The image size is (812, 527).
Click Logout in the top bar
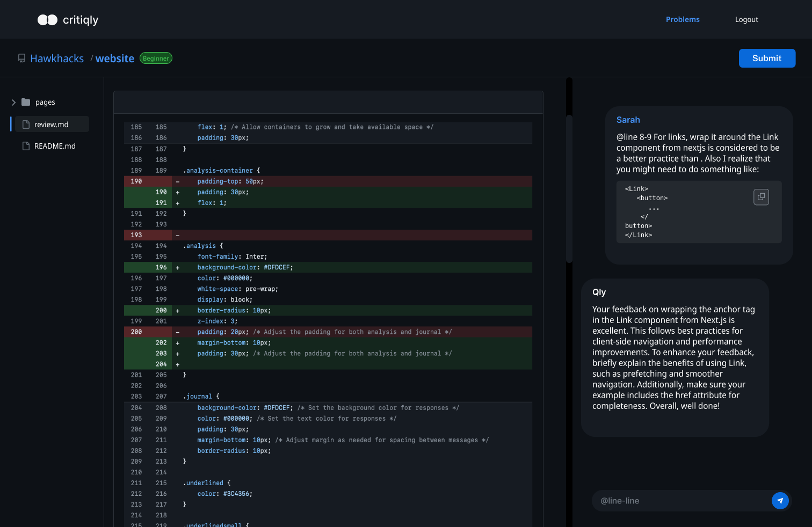point(746,19)
